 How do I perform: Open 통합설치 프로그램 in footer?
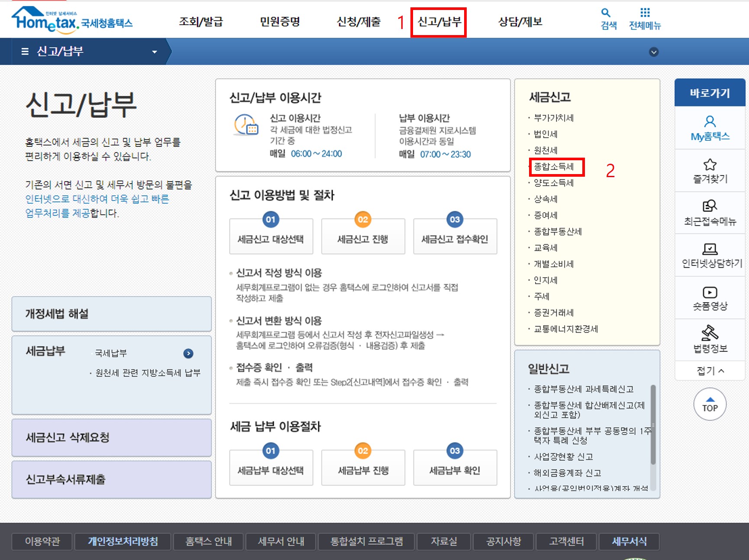click(367, 541)
